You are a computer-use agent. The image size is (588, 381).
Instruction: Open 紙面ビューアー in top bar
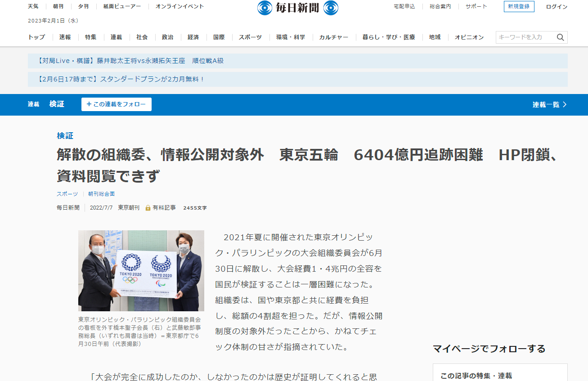coord(122,6)
